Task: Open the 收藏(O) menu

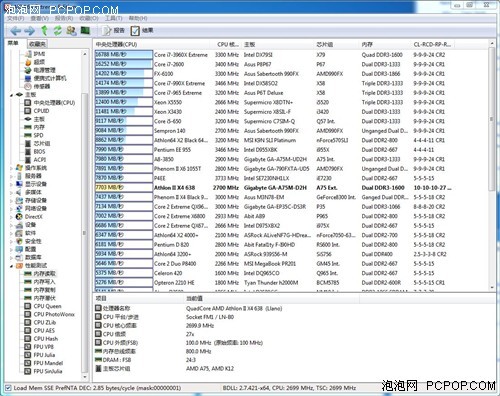Action: coord(89,18)
